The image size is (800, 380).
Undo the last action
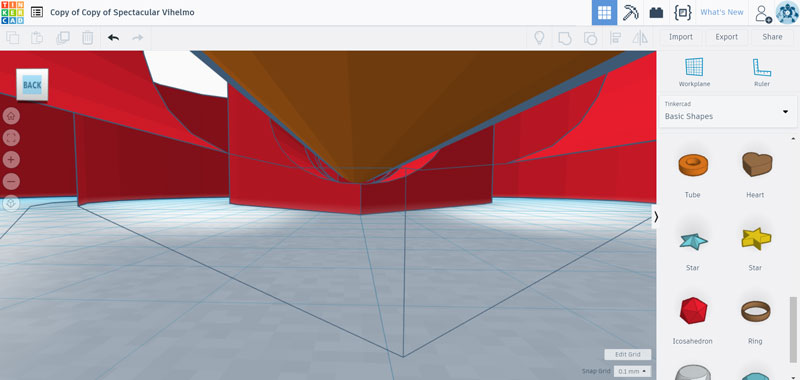[113, 37]
